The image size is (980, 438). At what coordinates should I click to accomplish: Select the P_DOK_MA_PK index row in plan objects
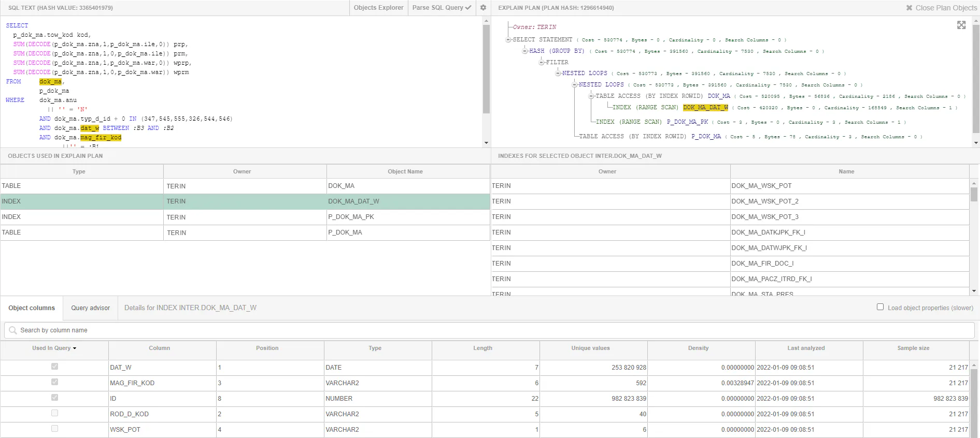point(245,217)
